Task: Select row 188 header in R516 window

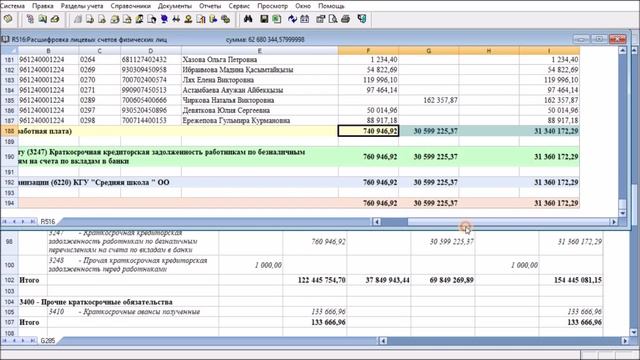Action: coord(9,131)
